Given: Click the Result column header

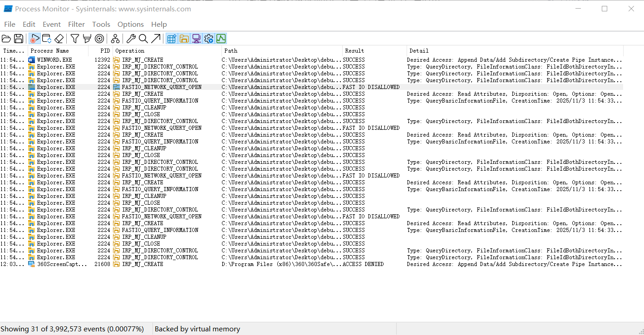Looking at the screenshot, I should tap(375, 51).
